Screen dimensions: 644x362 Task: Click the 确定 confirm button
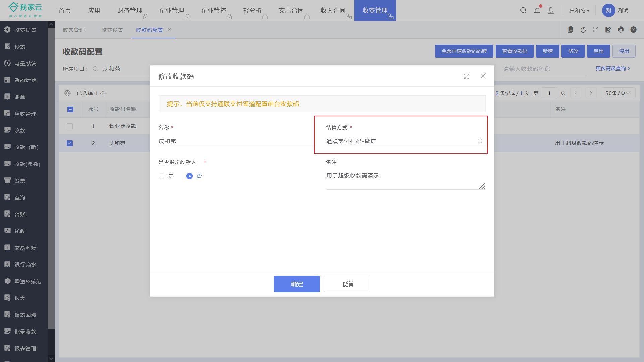click(297, 284)
